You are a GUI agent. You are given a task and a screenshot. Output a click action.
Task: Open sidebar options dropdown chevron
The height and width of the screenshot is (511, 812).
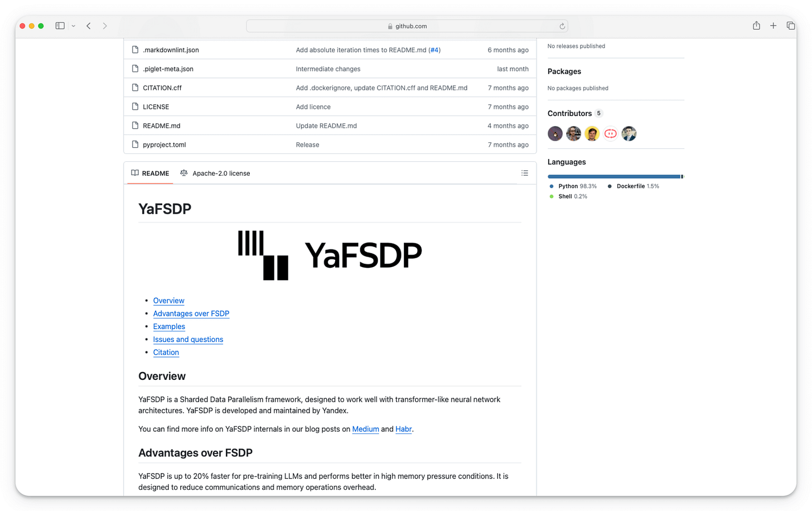click(74, 26)
